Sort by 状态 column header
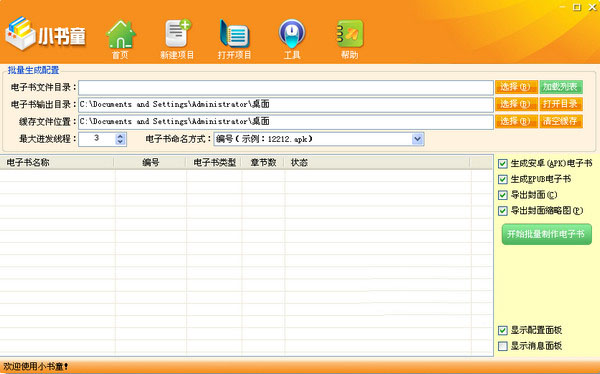600x374 pixels. tap(377, 163)
